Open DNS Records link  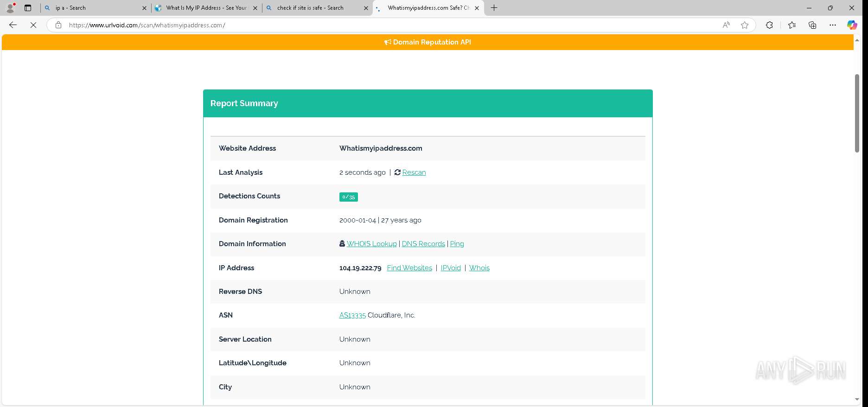pyautogui.click(x=423, y=244)
